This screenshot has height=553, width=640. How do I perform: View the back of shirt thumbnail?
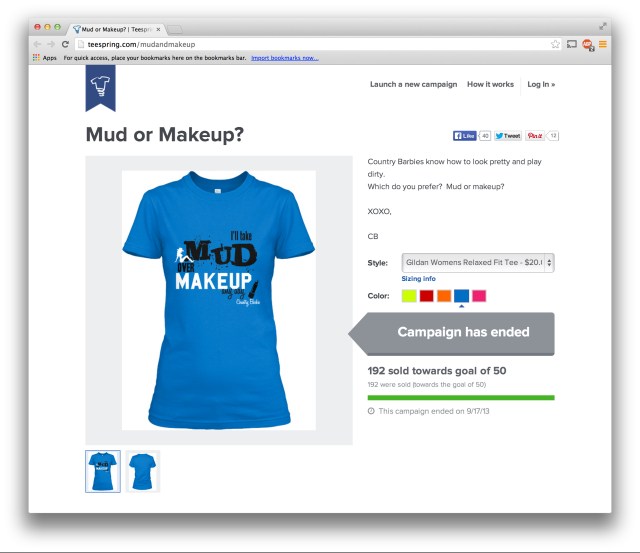pos(142,471)
